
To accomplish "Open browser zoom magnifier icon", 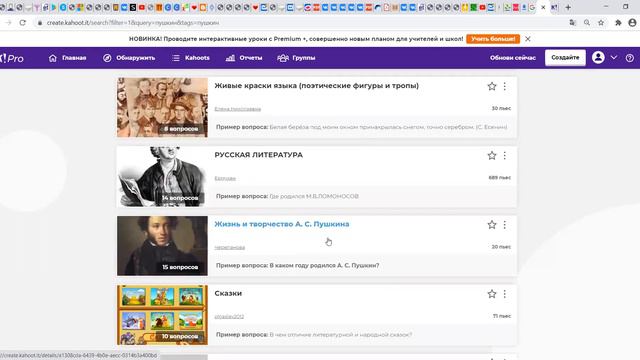I will [x=587, y=23].
